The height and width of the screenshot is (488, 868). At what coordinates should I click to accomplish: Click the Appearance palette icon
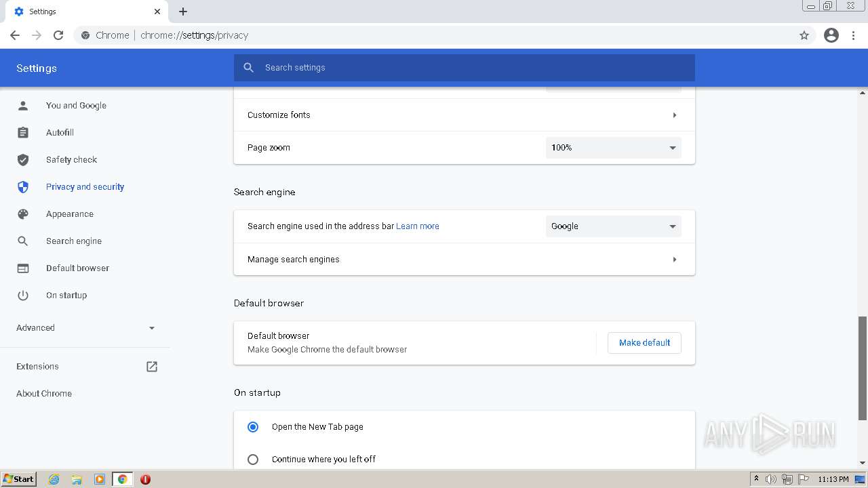[x=23, y=214]
